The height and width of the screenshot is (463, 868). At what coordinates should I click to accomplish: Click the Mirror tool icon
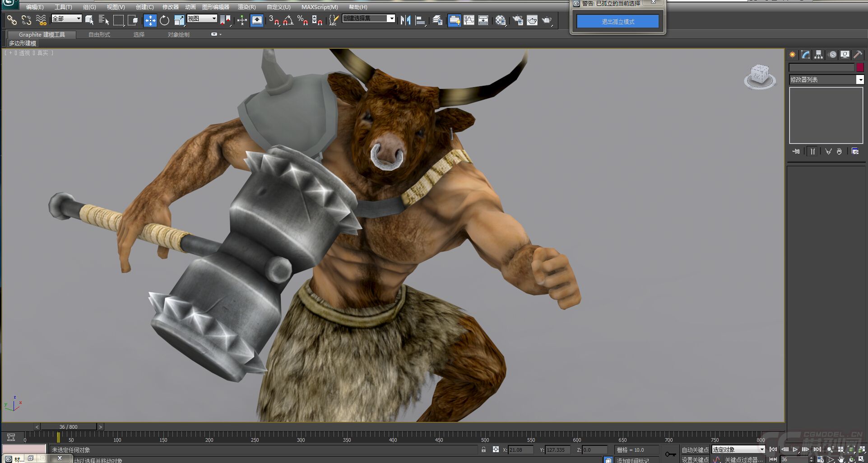[x=405, y=20]
